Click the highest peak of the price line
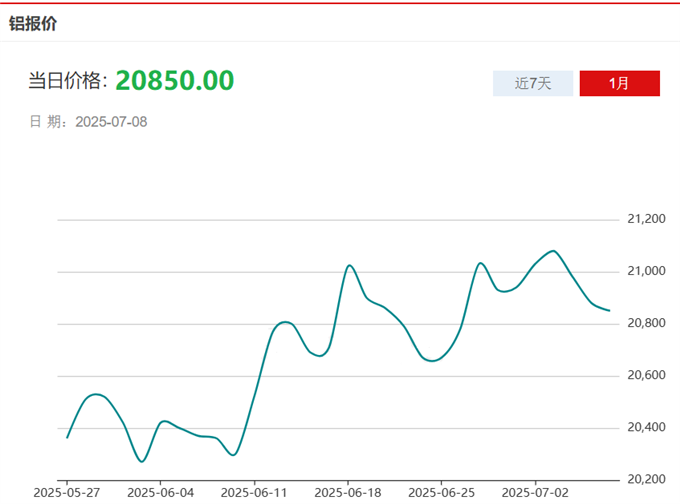Image resolution: width=680 pixels, height=504 pixels. pyautogui.click(x=553, y=251)
